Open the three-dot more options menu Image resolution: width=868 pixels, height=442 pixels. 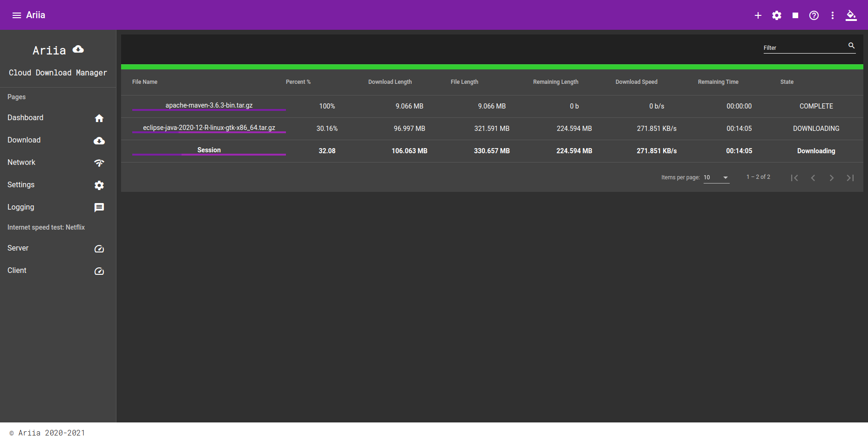[x=833, y=15]
